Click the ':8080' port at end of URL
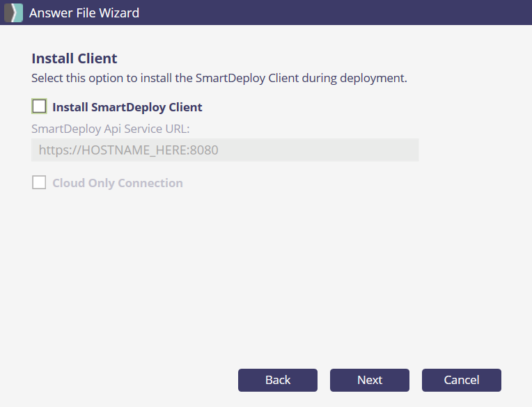Viewport: 532px width, 407px height. coord(203,150)
